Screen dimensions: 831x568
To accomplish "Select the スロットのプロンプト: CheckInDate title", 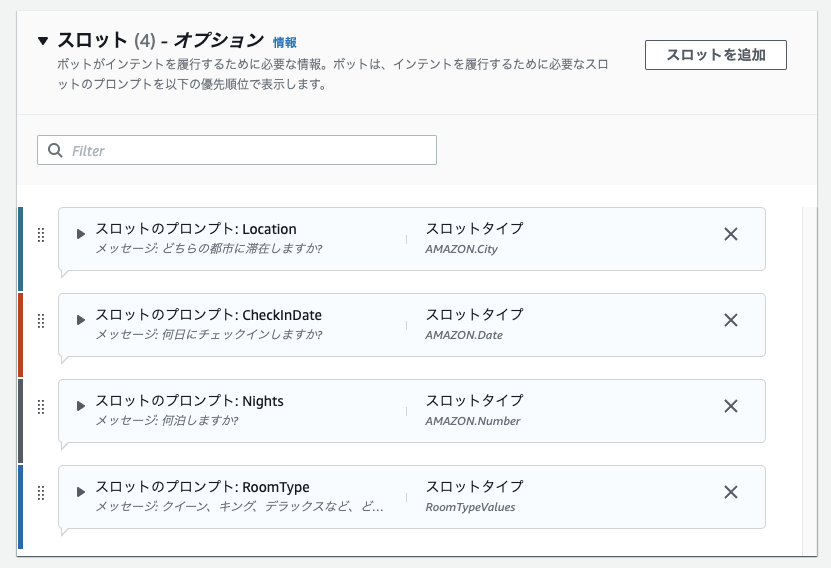I will tap(208, 315).
